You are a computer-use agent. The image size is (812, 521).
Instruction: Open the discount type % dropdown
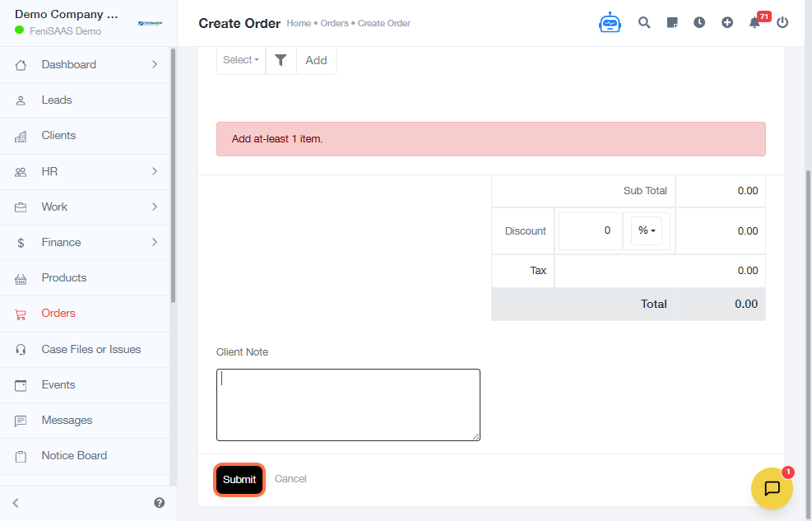647,230
